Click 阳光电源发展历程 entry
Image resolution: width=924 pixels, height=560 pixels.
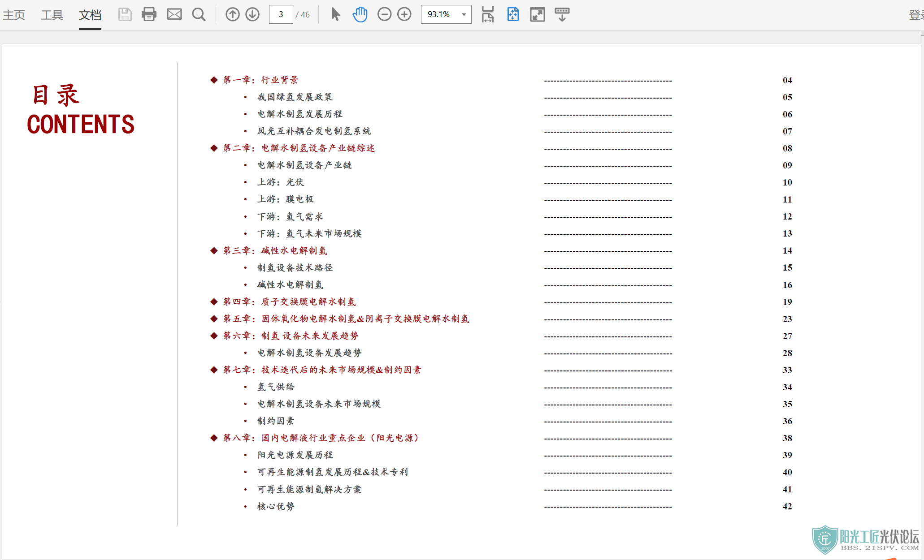coord(295,455)
